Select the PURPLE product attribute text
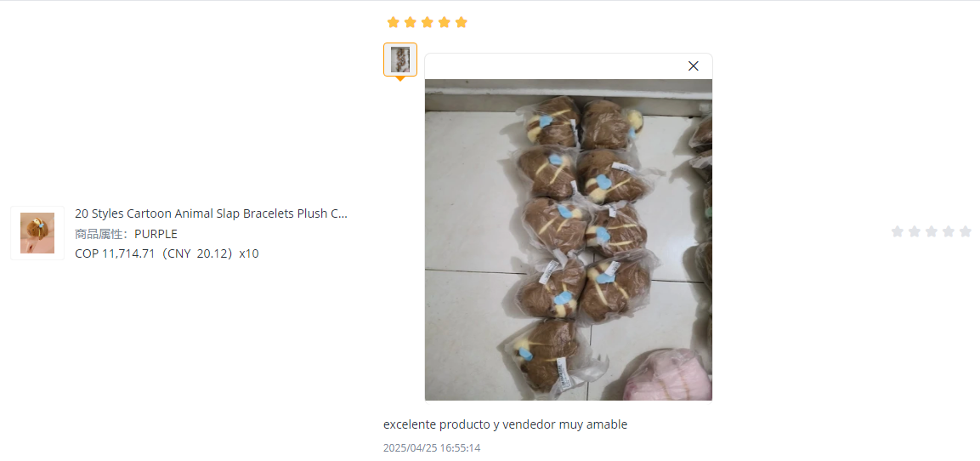 pos(156,234)
